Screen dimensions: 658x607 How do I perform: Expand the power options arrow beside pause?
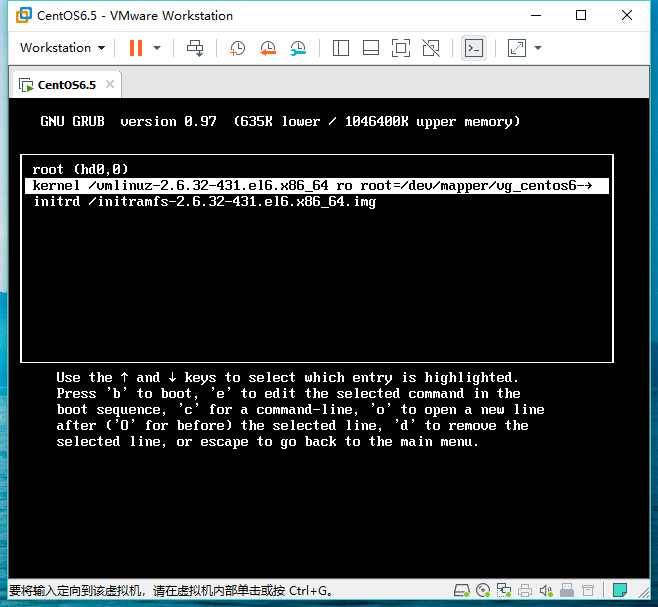[x=157, y=48]
